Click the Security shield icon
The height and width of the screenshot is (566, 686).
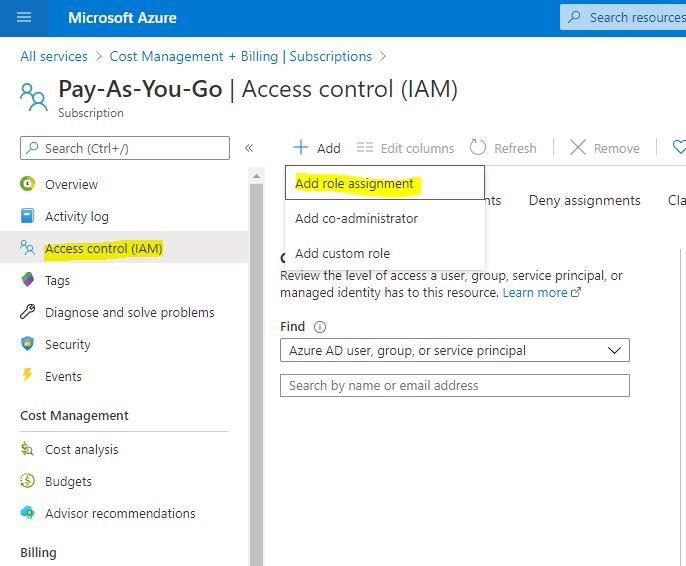coord(27,343)
